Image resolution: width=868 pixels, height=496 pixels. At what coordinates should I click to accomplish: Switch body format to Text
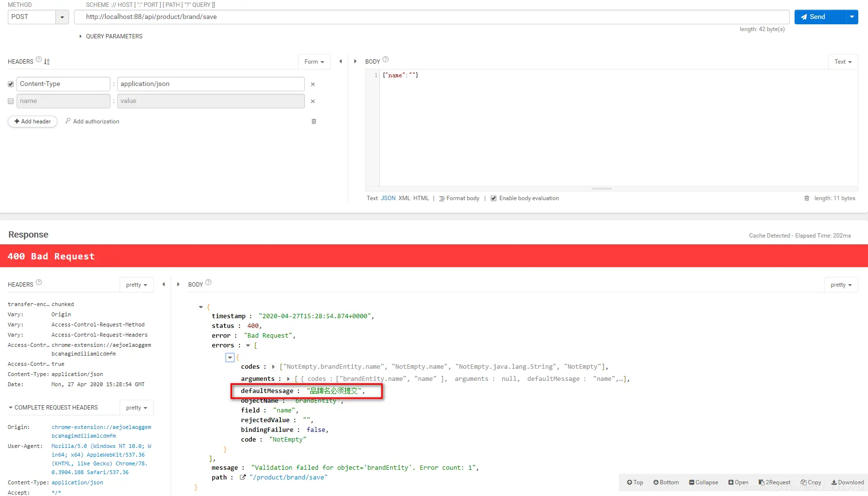(x=372, y=198)
